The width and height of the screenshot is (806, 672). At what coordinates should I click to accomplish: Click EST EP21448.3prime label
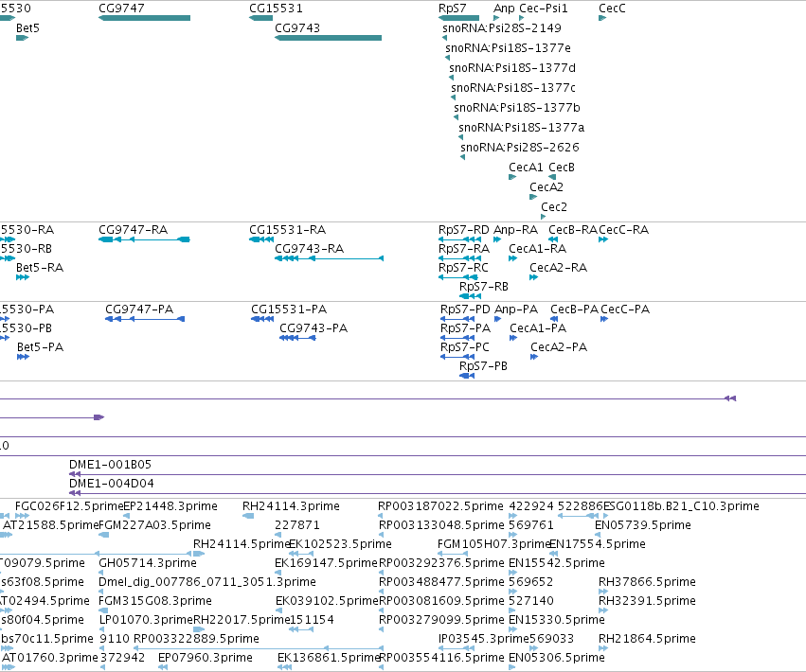point(170,506)
